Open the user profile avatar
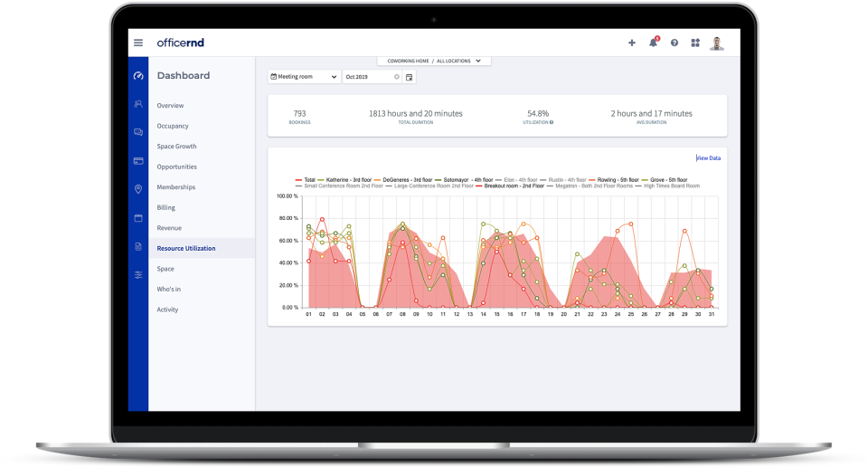The width and height of the screenshot is (868, 467). click(x=717, y=43)
